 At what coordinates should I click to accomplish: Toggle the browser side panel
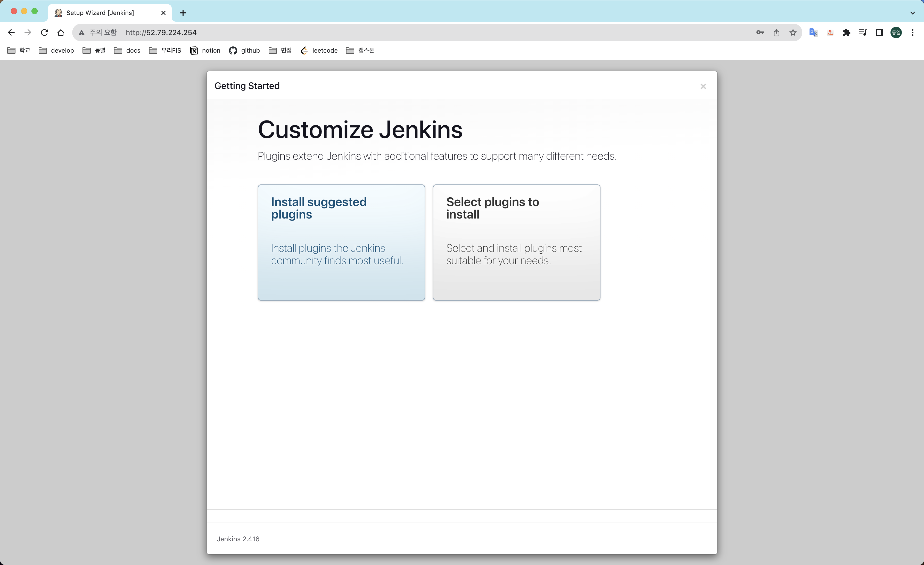coord(879,33)
